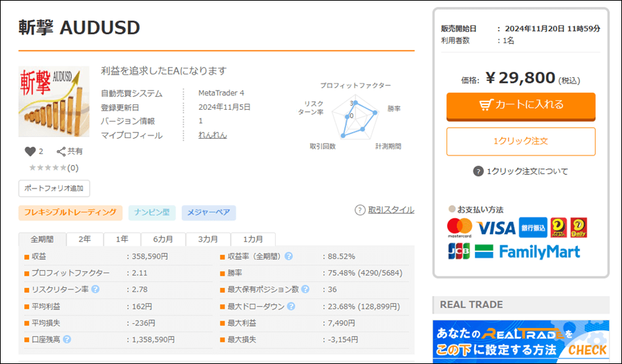622x364 pixels.
Task: Click help icon beside 口座残高
Action: point(67,339)
